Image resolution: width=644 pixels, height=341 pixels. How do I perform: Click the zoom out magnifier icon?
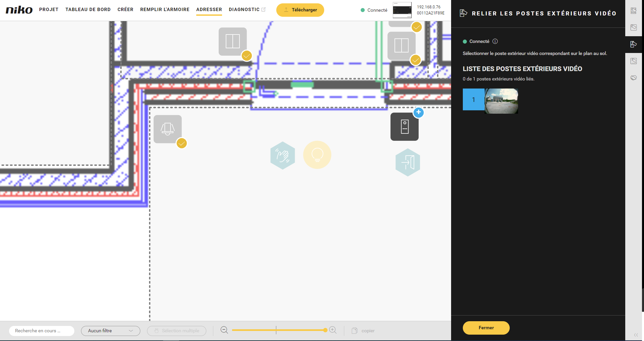tap(224, 330)
